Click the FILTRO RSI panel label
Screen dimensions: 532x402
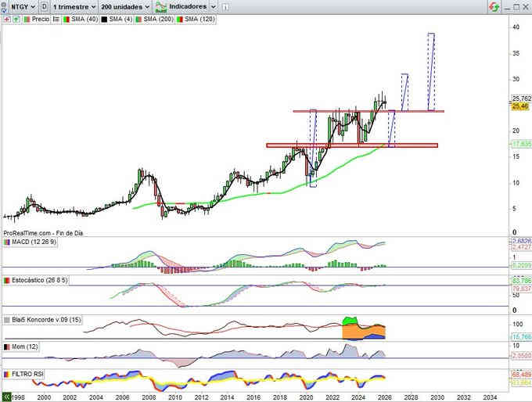pos(28,374)
